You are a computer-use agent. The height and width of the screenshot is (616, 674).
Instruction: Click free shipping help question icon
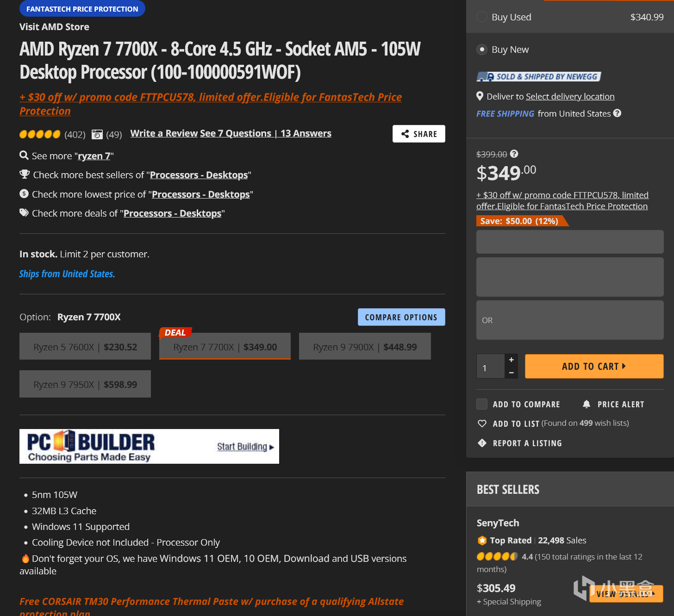pos(617,113)
